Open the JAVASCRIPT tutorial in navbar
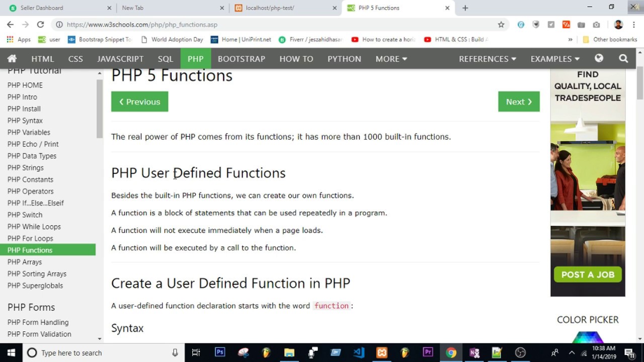The width and height of the screenshot is (644, 362). [x=120, y=59]
